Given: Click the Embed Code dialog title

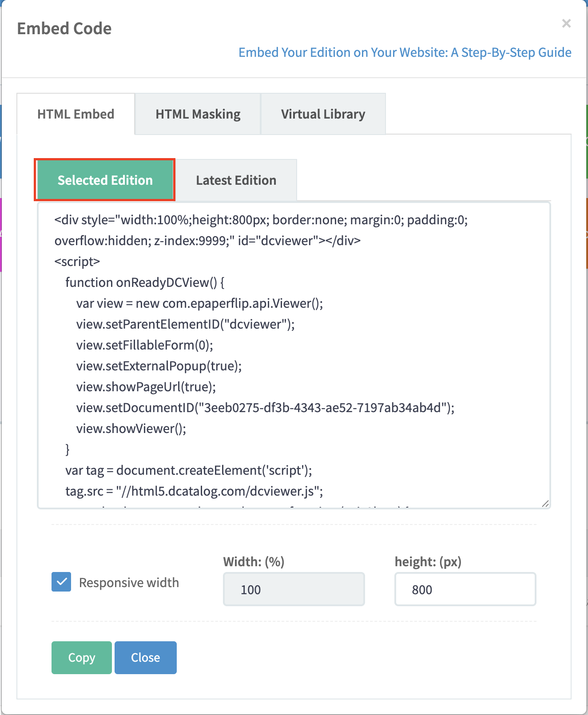Looking at the screenshot, I should point(64,28).
